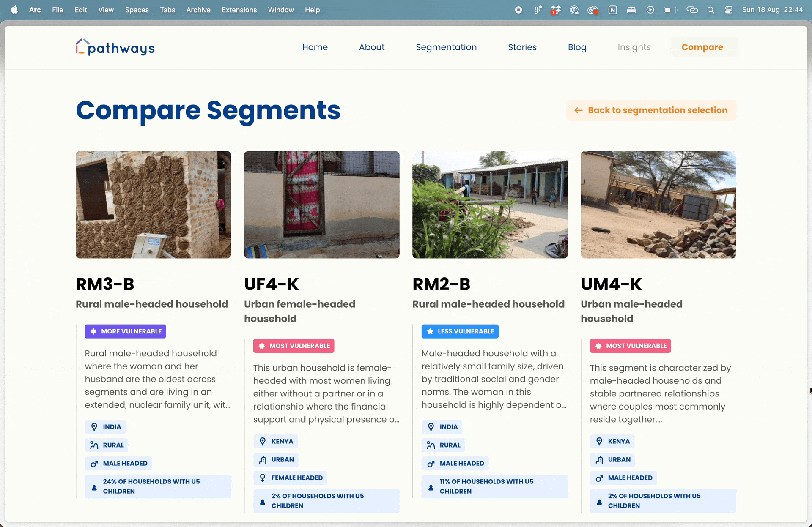Open the Archive menu

click(x=198, y=10)
